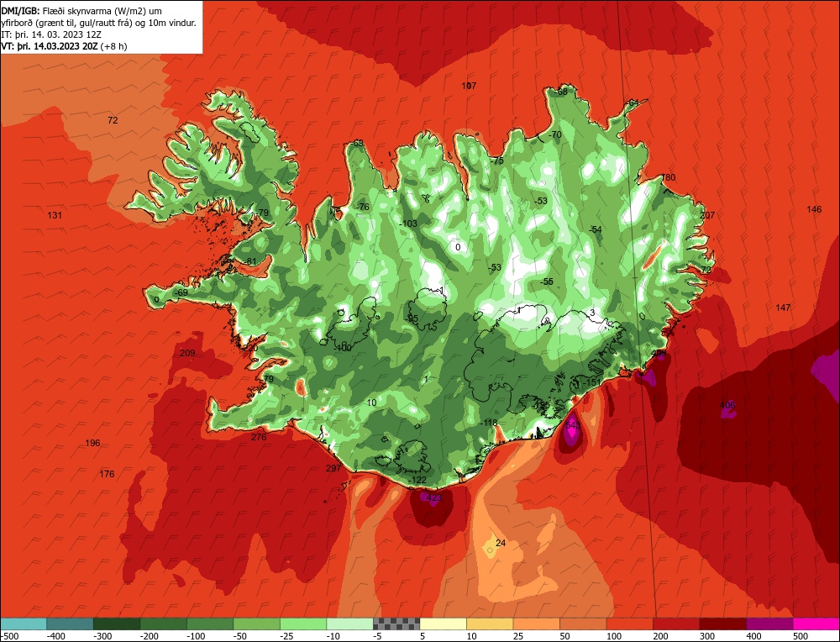This screenshot has width=840, height=642.
Task: Click the value 197 north of Iceland
Action: pyautogui.click(x=469, y=86)
